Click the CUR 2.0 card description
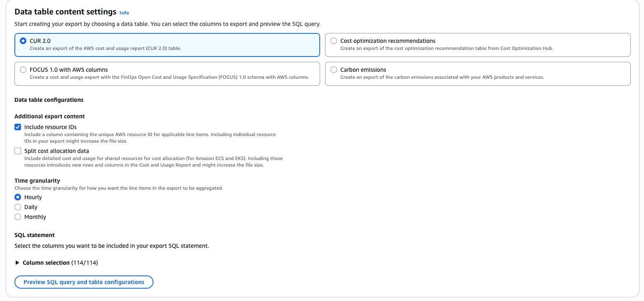 (x=105, y=48)
